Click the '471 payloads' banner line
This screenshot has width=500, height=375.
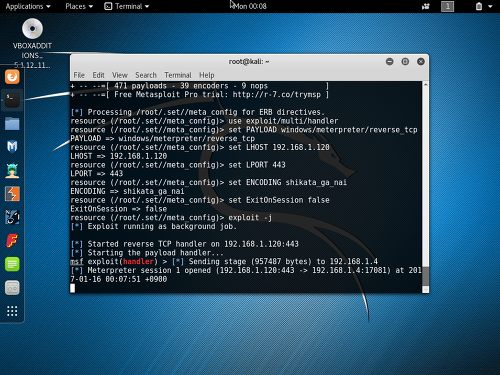tap(200, 86)
